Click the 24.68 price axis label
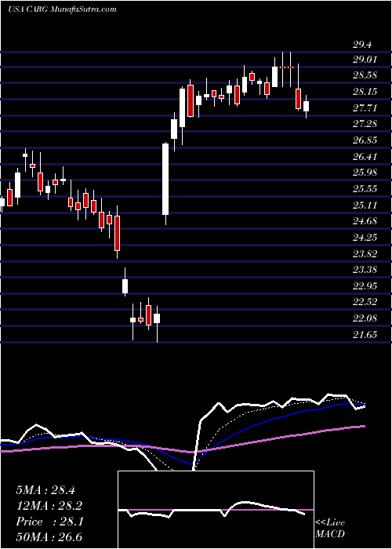 tap(365, 221)
